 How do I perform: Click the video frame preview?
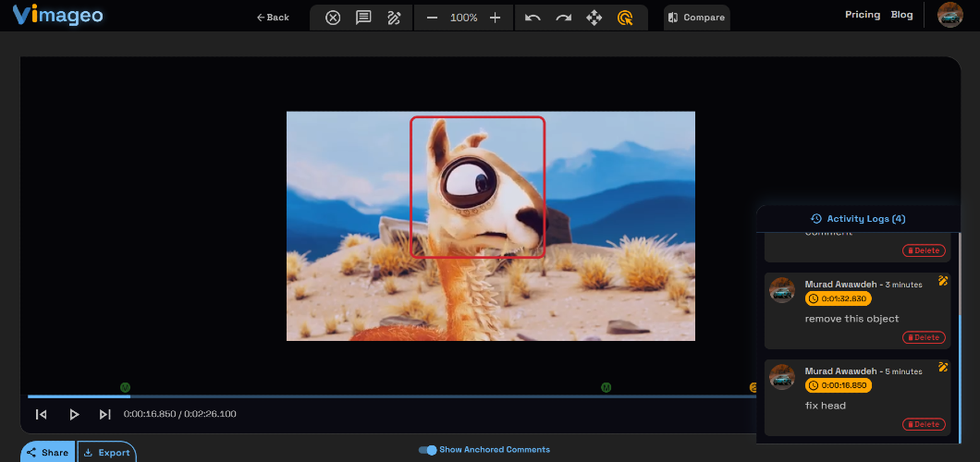[491, 226]
